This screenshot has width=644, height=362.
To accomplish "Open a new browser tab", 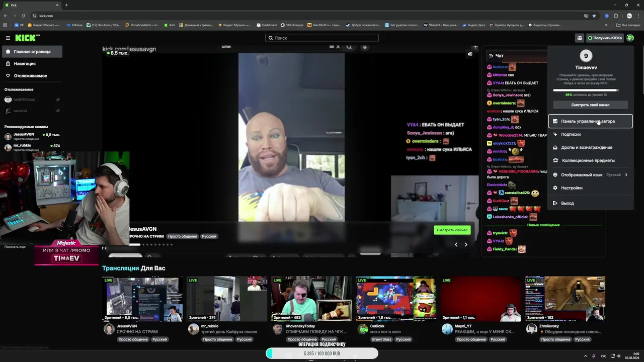I will pos(66,5).
